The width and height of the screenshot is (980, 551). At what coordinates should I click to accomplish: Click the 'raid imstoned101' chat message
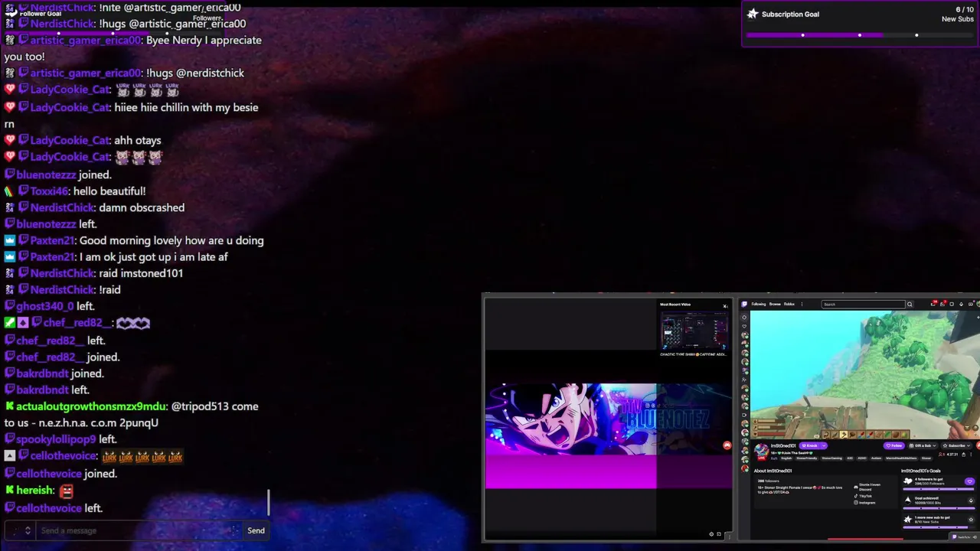pos(141,273)
